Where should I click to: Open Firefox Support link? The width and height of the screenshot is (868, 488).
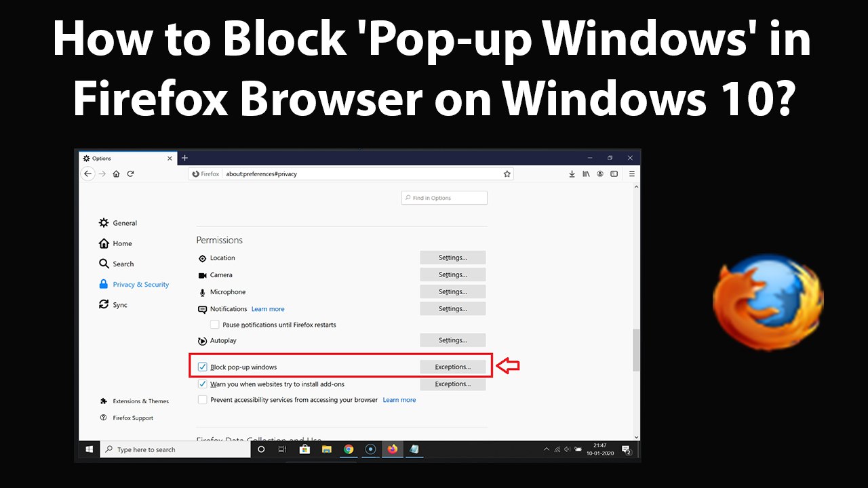[126, 418]
